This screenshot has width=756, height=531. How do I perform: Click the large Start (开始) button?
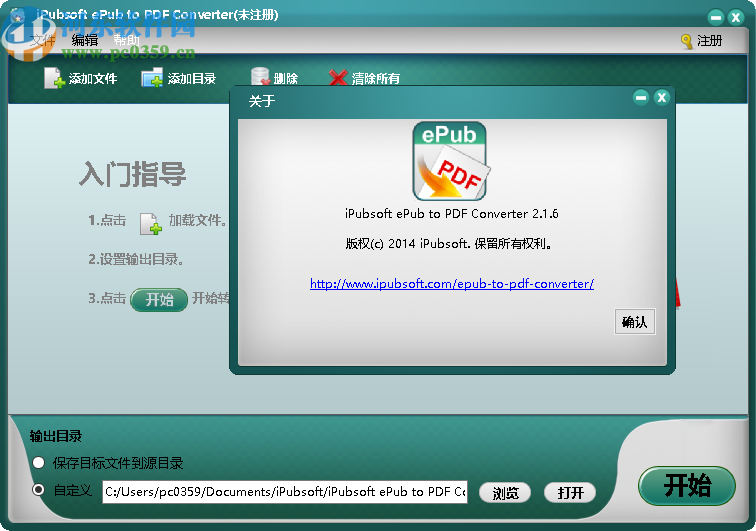pos(687,485)
